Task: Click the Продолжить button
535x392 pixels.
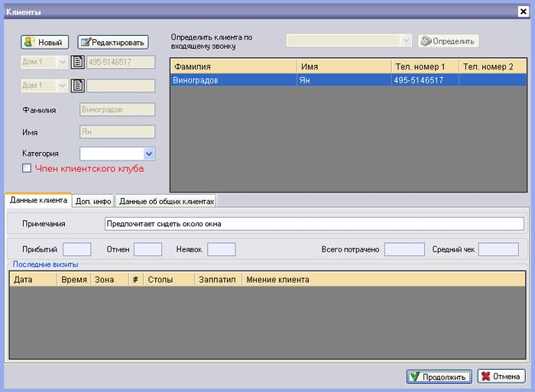Action: [x=439, y=377]
